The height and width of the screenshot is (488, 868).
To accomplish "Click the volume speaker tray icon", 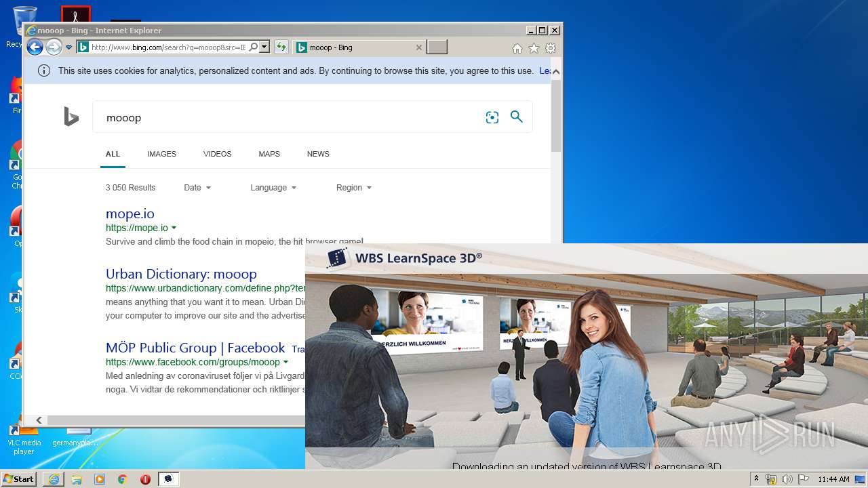I will point(787,479).
